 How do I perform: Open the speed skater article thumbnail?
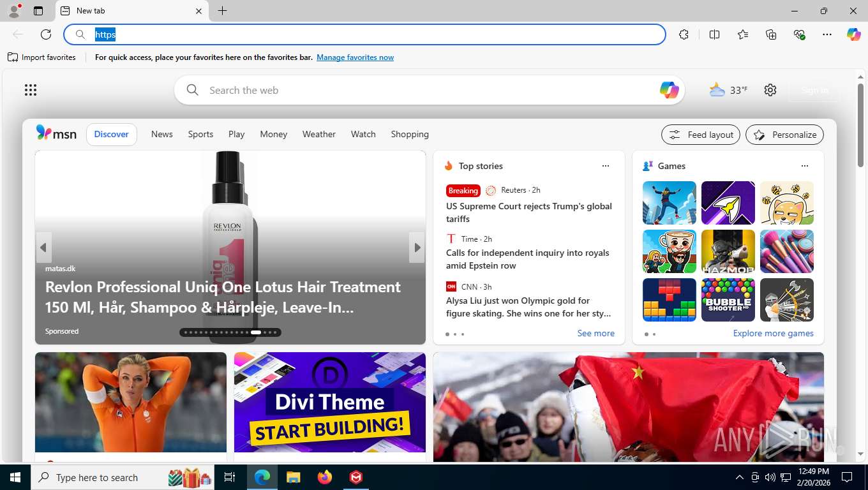coord(131,402)
